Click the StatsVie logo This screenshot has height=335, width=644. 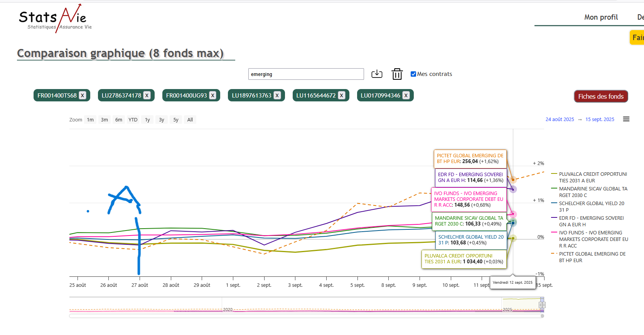55,19
